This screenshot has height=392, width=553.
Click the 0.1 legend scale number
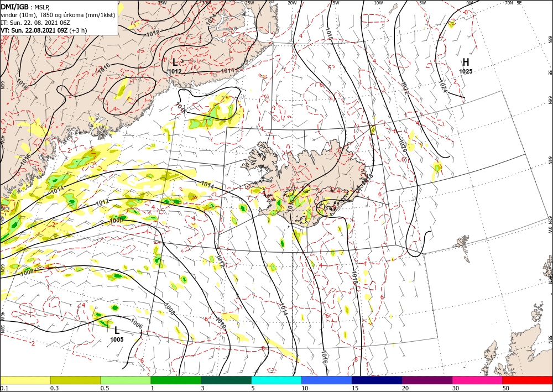(x=3, y=388)
